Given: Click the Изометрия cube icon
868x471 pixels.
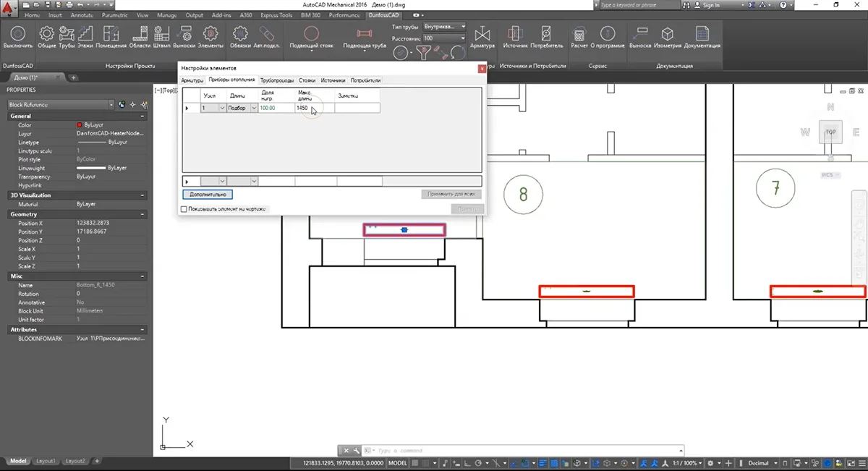Looking at the screenshot, I should [668, 33].
